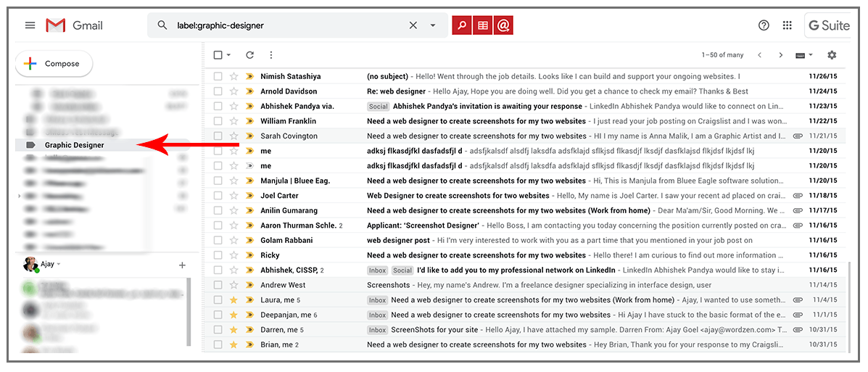
Task: Open the Google apps grid
Action: (787, 25)
